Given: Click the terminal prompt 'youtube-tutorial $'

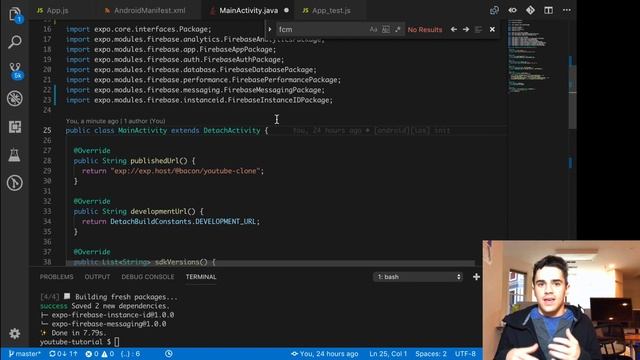Looking at the screenshot, I should tap(76, 342).
